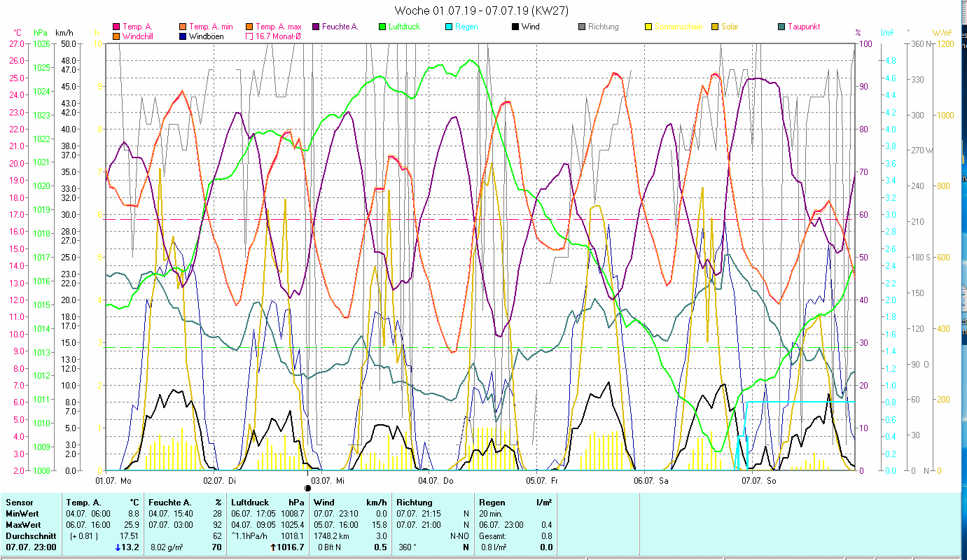Click the blue falling-temperature trend arrow
Viewport: 967px width, 560px height.
point(117,547)
